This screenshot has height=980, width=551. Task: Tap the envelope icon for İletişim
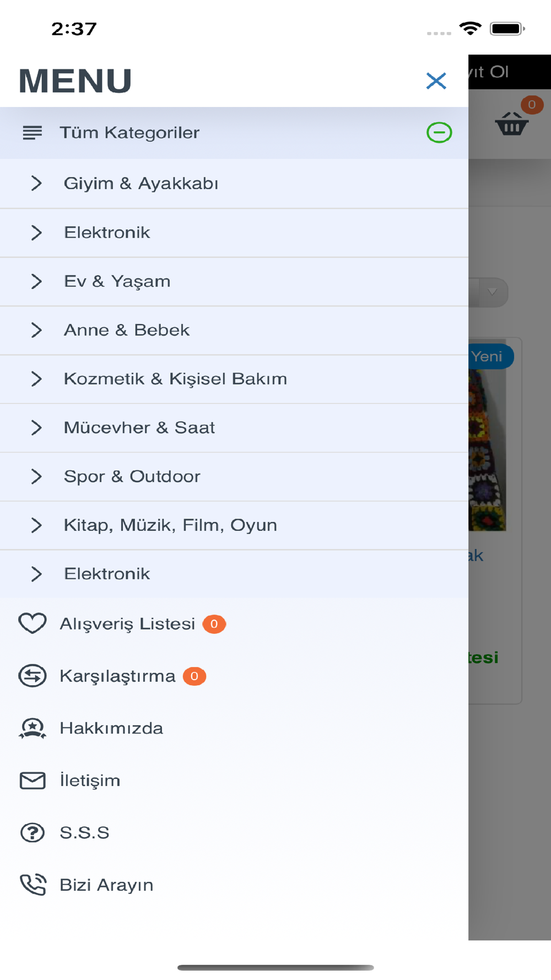tap(33, 780)
